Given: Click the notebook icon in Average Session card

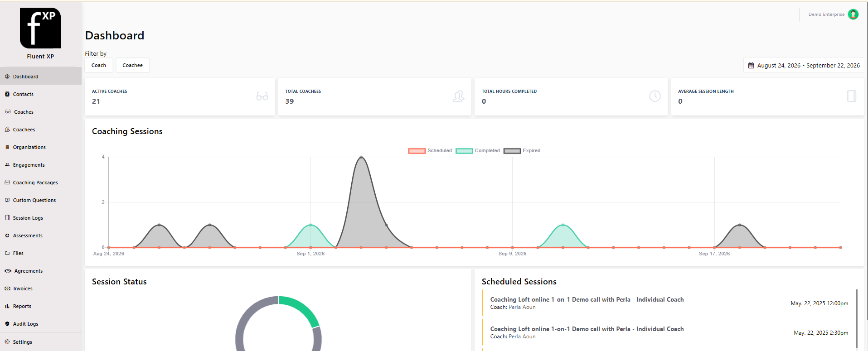Looking at the screenshot, I should pos(852,96).
